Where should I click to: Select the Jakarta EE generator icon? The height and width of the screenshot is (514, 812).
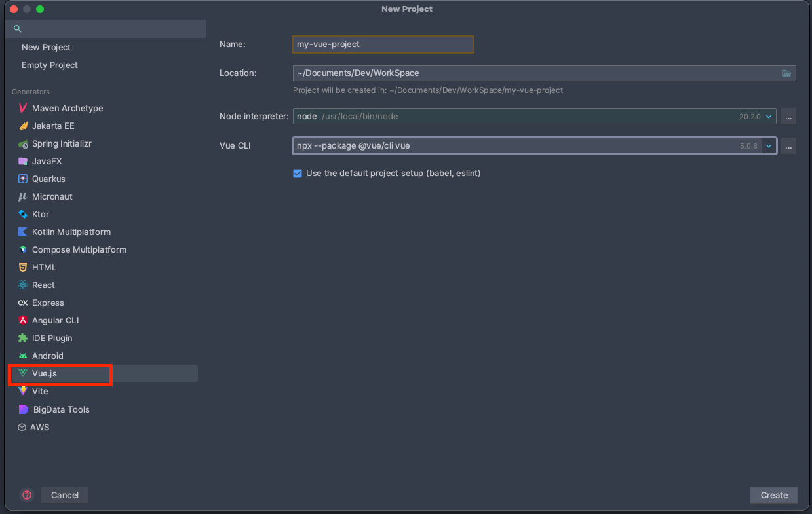(23, 126)
